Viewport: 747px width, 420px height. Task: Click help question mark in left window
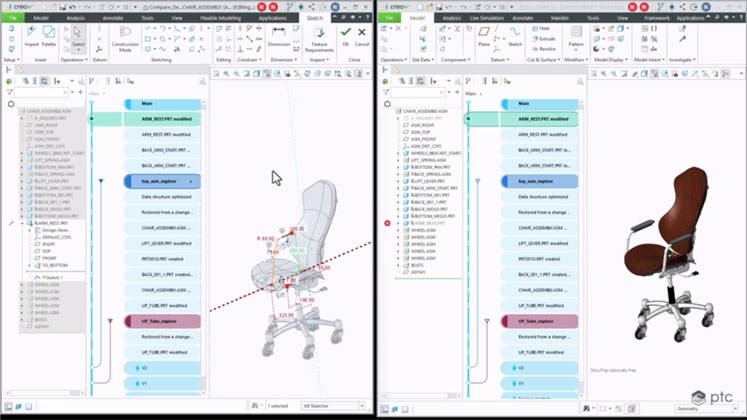(x=367, y=18)
